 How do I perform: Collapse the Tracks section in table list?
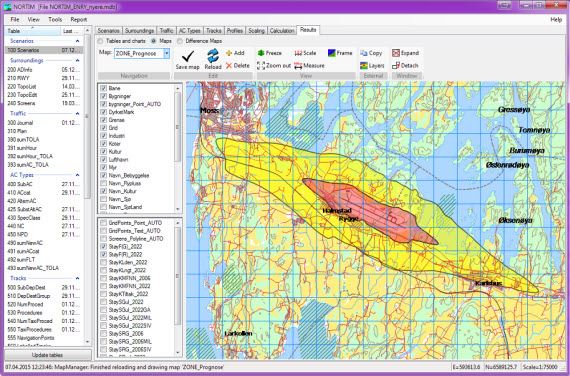coord(77,278)
